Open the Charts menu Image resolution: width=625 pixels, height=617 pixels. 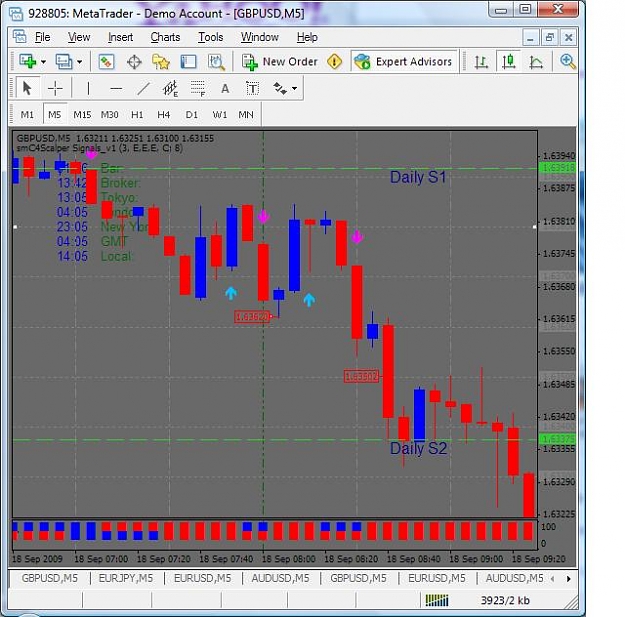[x=165, y=37]
